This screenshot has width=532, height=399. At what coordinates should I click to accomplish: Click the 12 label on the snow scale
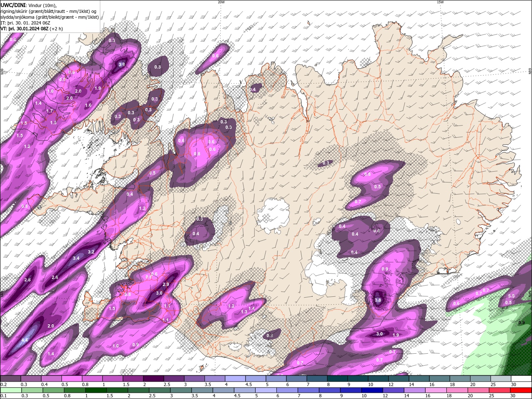391,384
